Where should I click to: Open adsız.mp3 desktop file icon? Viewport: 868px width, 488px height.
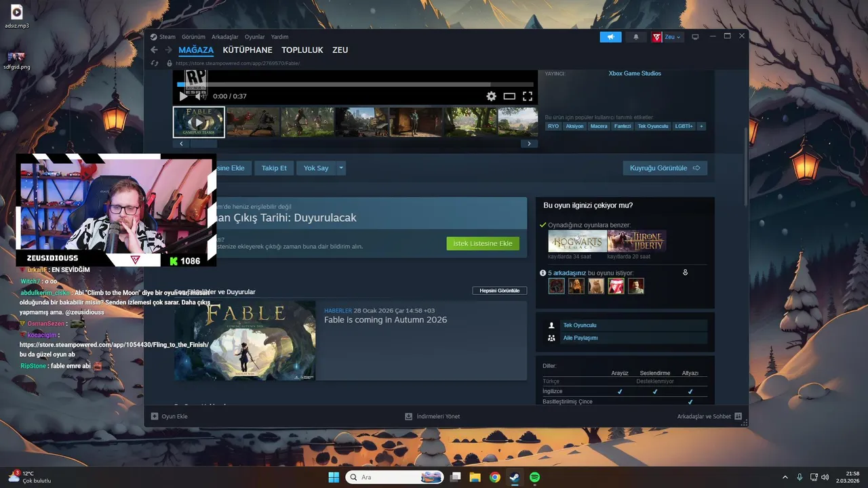16,16
